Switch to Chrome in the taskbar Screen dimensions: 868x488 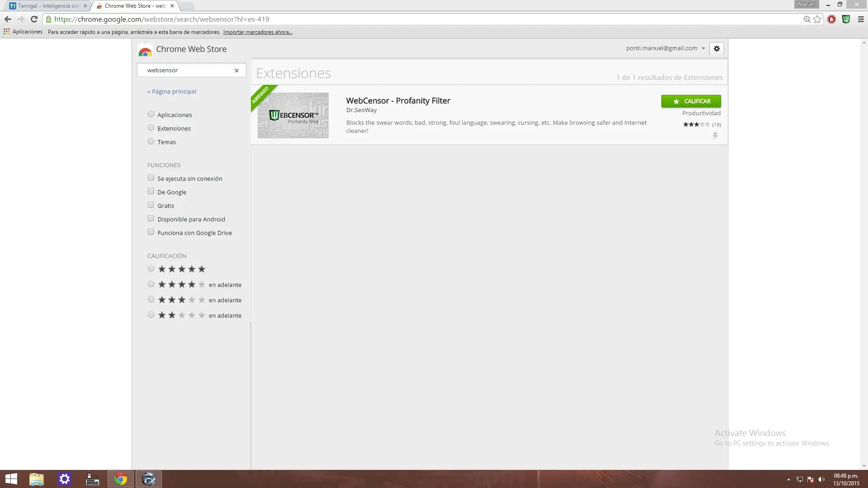tap(121, 479)
